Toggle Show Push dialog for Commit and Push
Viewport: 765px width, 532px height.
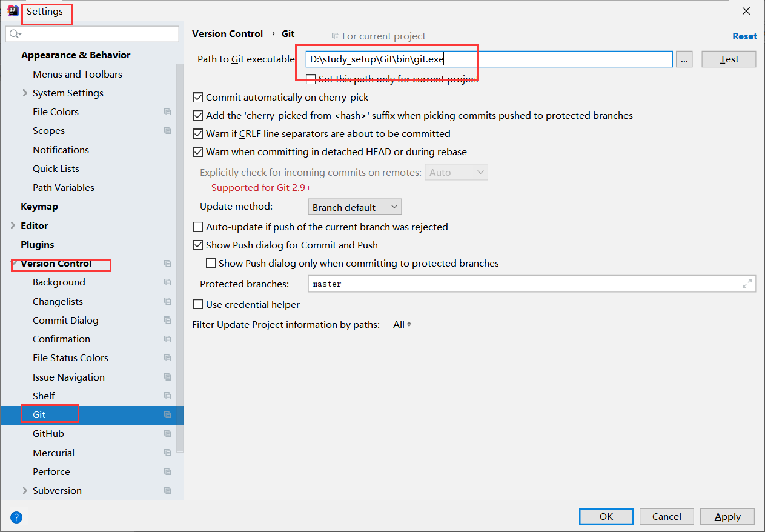coord(197,245)
